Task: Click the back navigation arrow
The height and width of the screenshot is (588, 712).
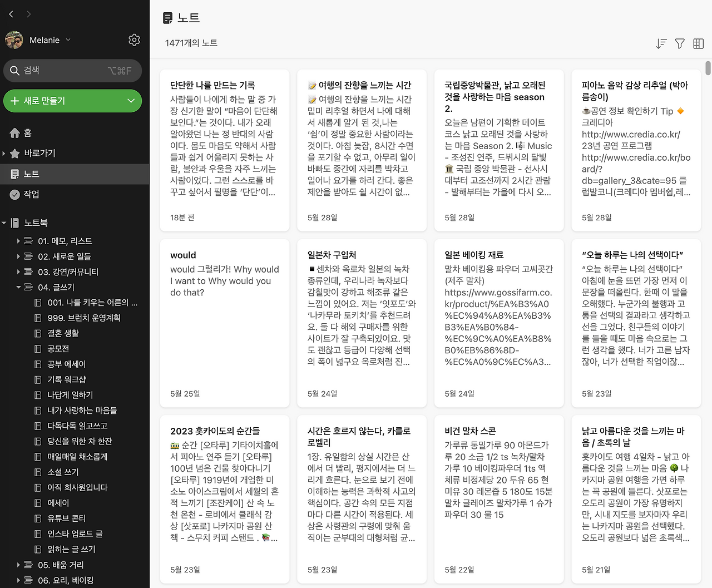Action: point(11,14)
